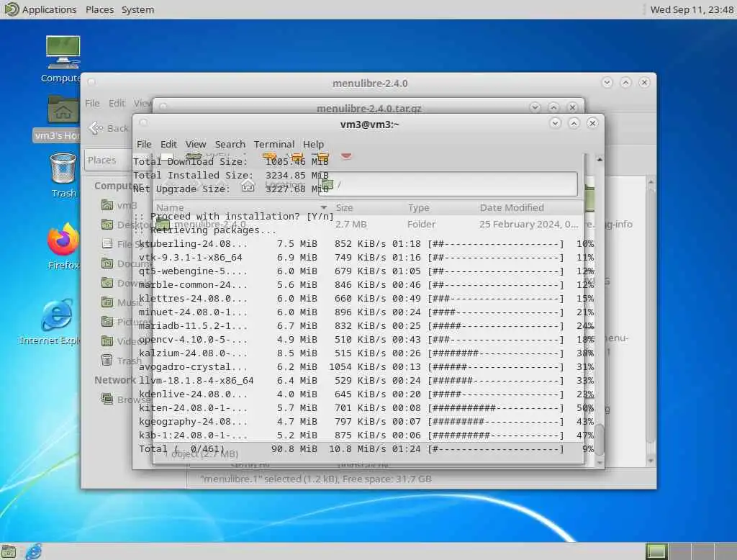Click the clock showing Wed Sep 11, 23:48
Image resolution: width=737 pixels, height=560 pixels.
tap(692, 9)
